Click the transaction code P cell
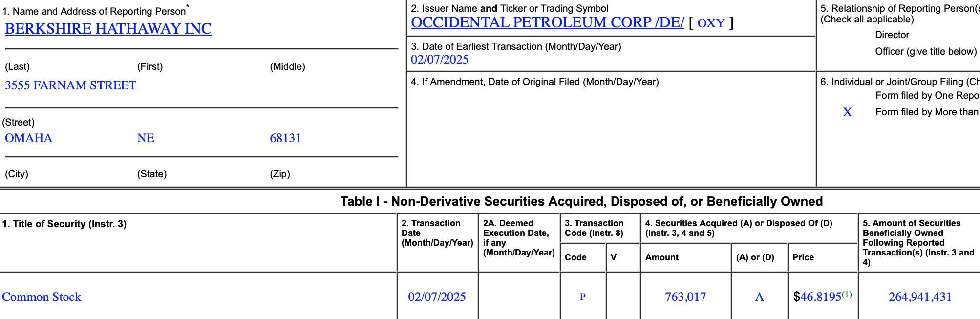Screen dimensions: 980x319 [x=583, y=297]
